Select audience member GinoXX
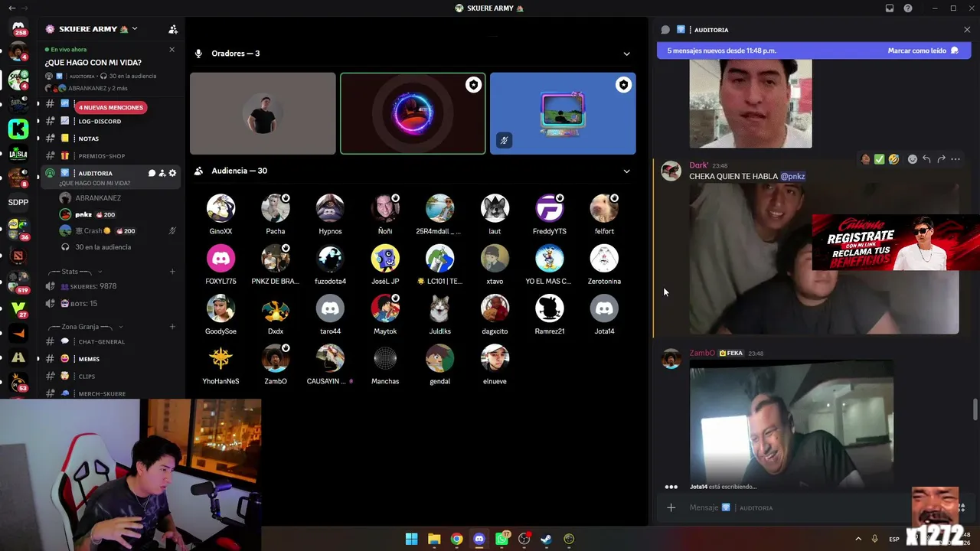This screenshot has width=980, height=551. 220,214
